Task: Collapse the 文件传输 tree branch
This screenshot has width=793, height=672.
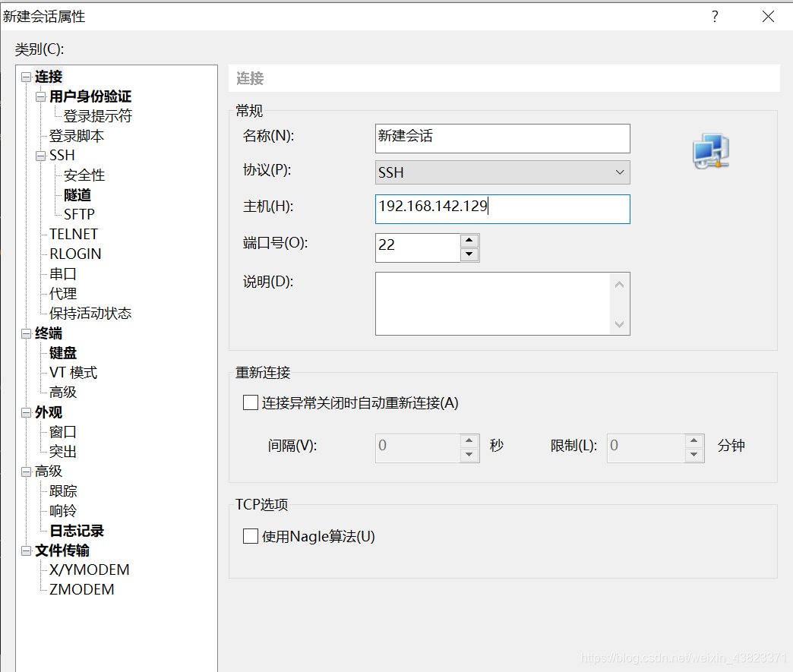Action: [x=25, y=551]
